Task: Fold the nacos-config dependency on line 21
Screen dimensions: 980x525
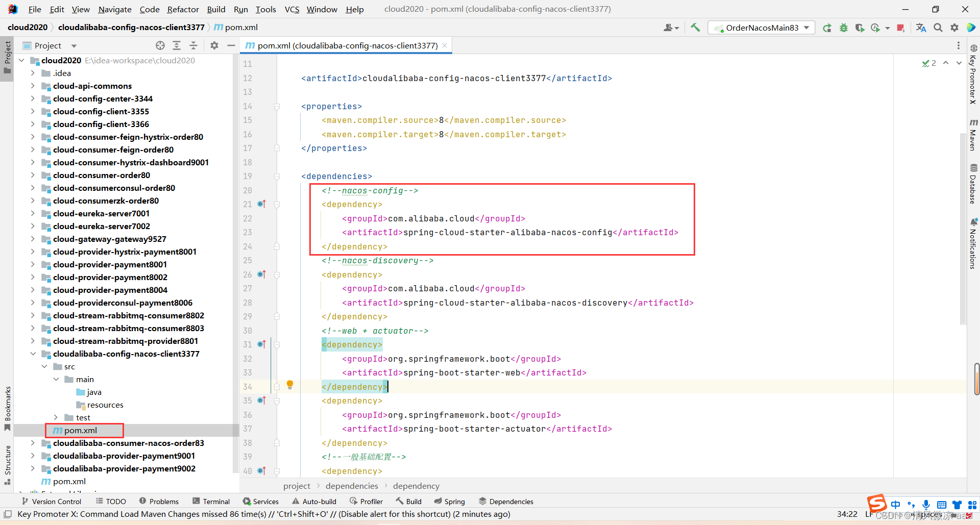Action: coord(277,205)
